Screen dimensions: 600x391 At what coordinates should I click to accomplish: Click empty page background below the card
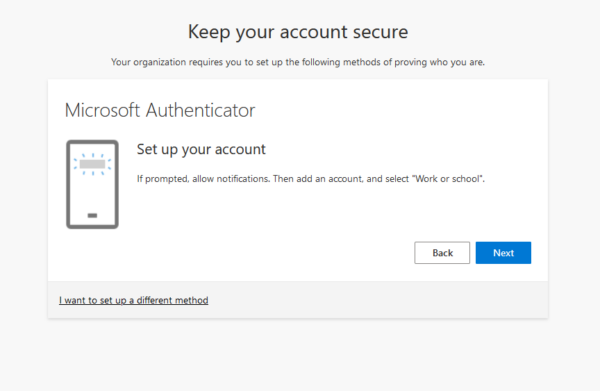pyautogui.click(x=298, y=354)
